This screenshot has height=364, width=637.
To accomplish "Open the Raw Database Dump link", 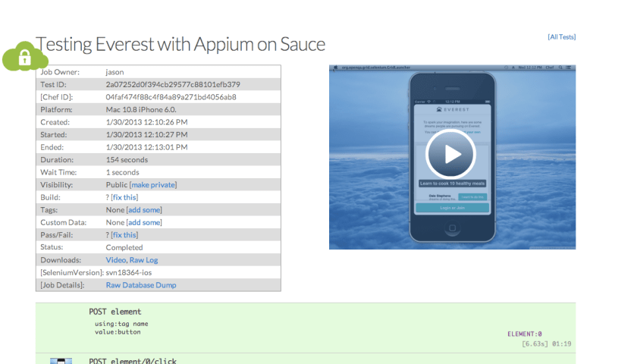I will pos(141,285).
